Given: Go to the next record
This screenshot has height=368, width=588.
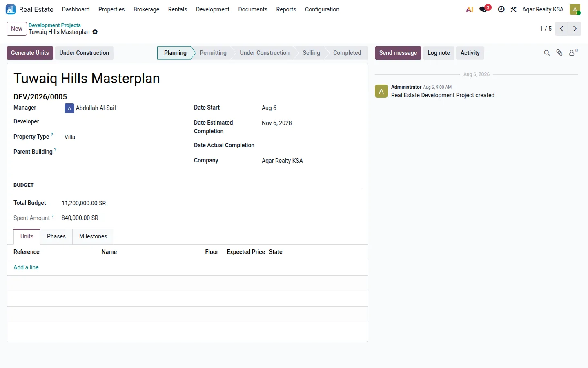Looking at the screenshot, I should click(575, 29).
